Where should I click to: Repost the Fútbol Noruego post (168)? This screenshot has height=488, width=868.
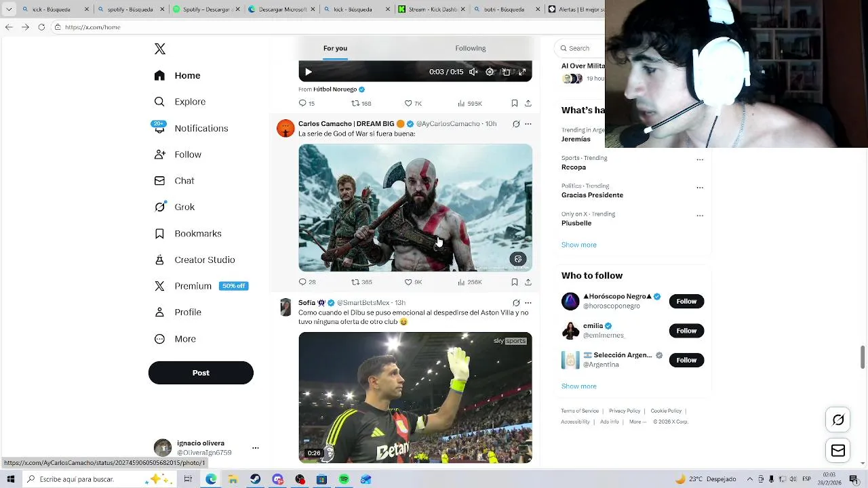(361, 103)
